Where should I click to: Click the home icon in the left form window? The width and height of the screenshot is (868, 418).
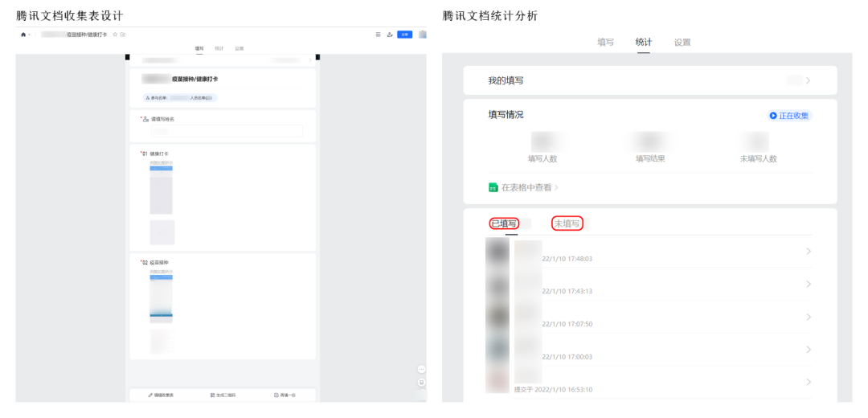(23, 35)
